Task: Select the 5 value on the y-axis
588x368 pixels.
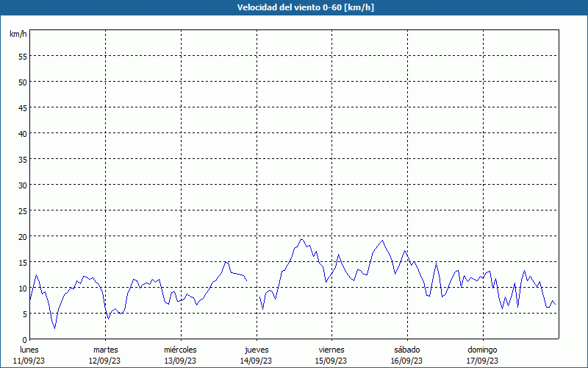Action: click(25, 314)
